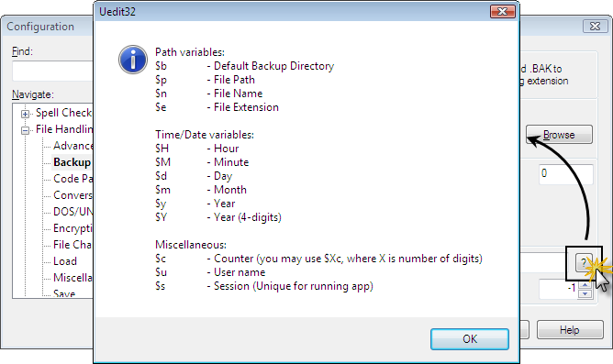Increase the -1 spinner value
613x364 pixels.
coord(585,285)
